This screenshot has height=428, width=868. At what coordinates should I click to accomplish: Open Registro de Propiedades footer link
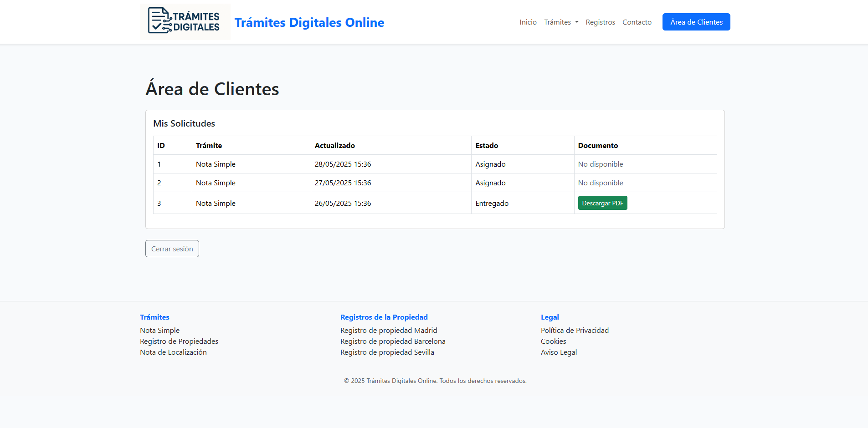click(179, 341)
